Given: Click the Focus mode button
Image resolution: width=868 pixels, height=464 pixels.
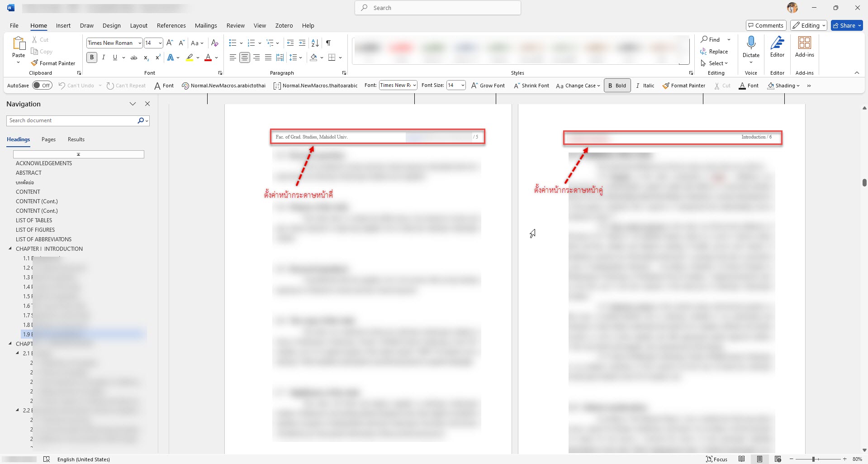Looking at the screenshot, I should coord(717,459).
